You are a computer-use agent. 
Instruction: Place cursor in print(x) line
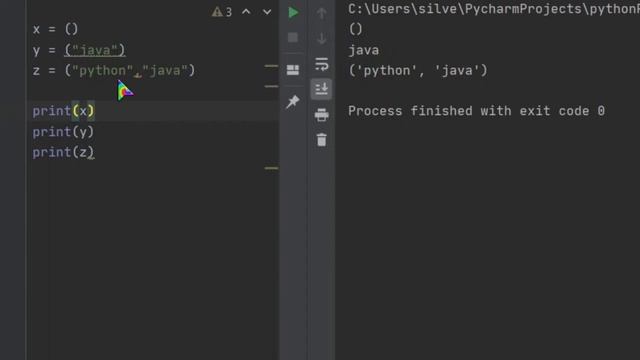[x=63, y=111]
